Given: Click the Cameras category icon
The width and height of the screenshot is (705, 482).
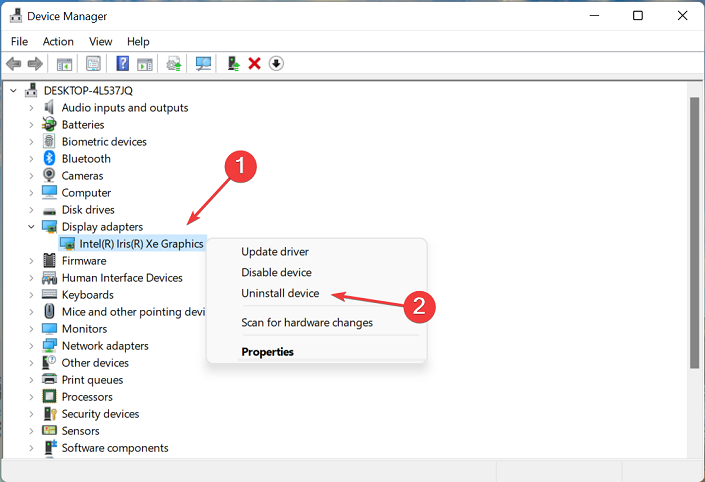Looking at the screenshot, I should [50, 176].
